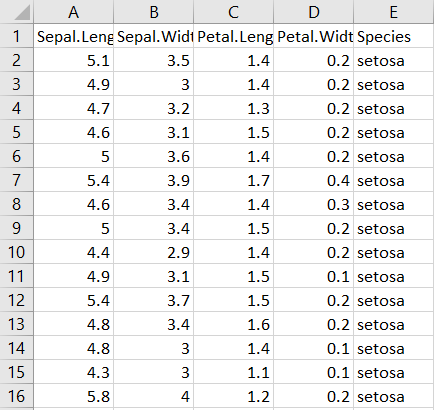The image size is (434, 410).
Task: Select cell containing 5.1 in row 2
Action: (x=73, y=60)
